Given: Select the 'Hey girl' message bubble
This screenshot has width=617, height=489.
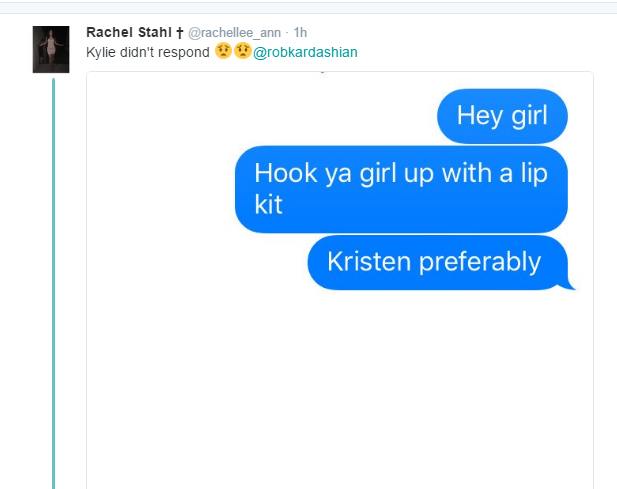Looking at the screenshot, I should (502, 116).
